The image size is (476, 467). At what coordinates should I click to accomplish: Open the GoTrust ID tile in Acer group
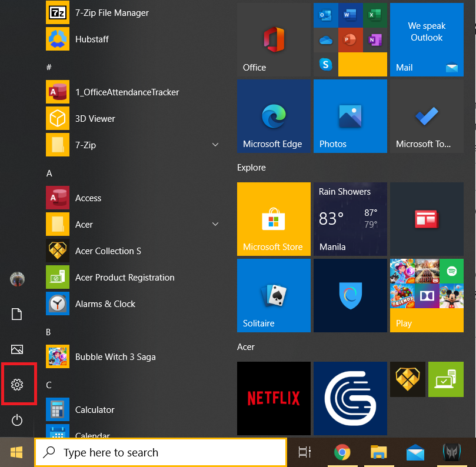tap(350, 398)
